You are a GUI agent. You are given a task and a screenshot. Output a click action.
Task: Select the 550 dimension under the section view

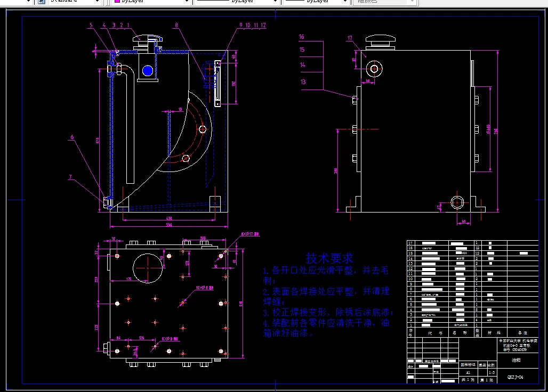[x=169, y=224]
